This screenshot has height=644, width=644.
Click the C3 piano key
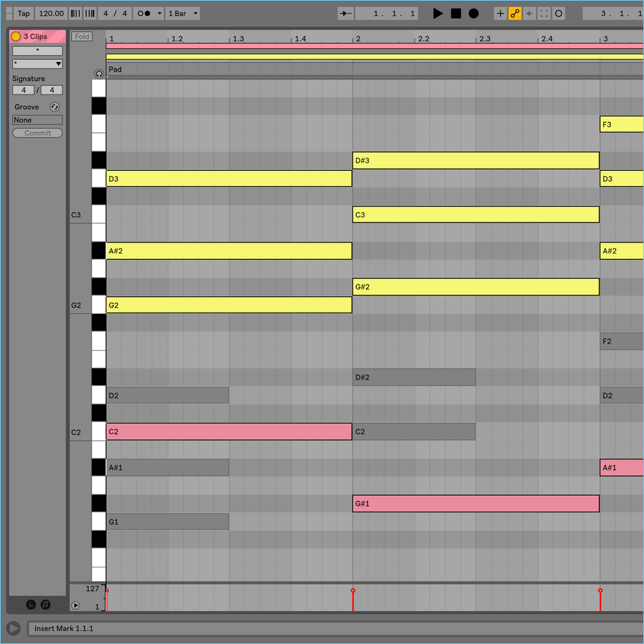tap(98, 215)
